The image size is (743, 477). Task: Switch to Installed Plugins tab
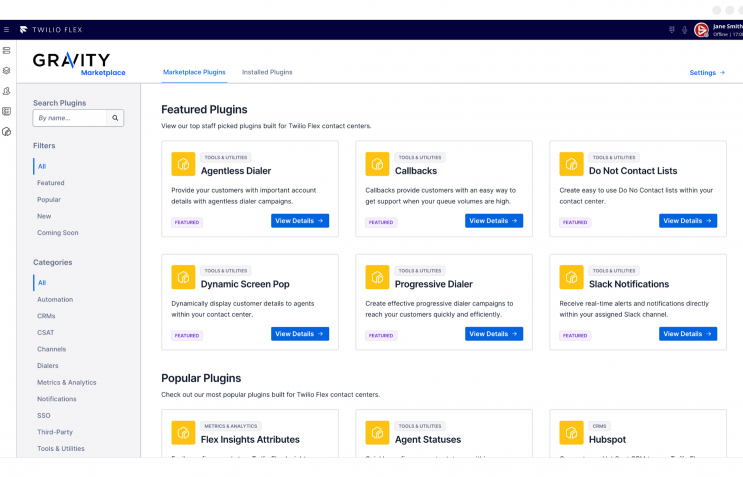[x=267, y=72]
